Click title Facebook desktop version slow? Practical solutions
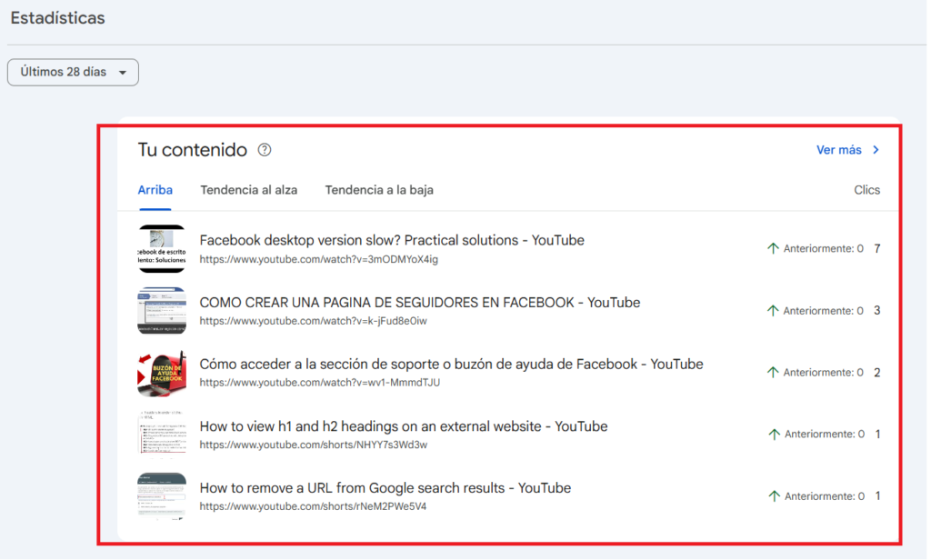 point(392,241)
